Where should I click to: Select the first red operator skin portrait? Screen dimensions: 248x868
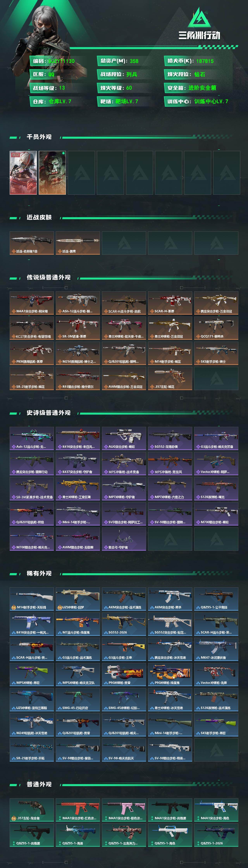[23, 173]
